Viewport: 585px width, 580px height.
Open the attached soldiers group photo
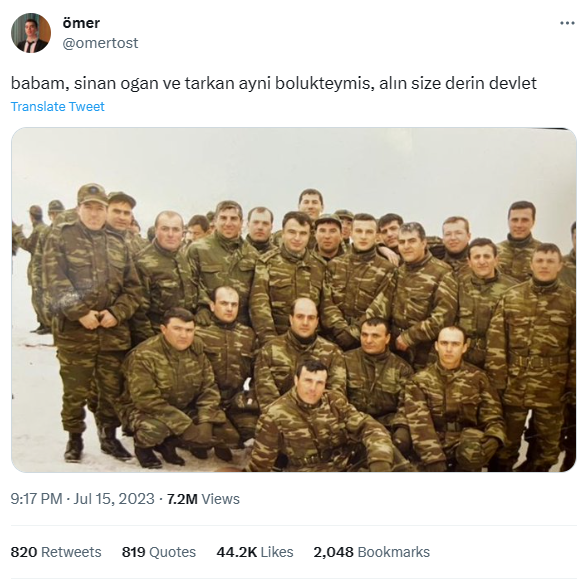(x=294, y=300)
